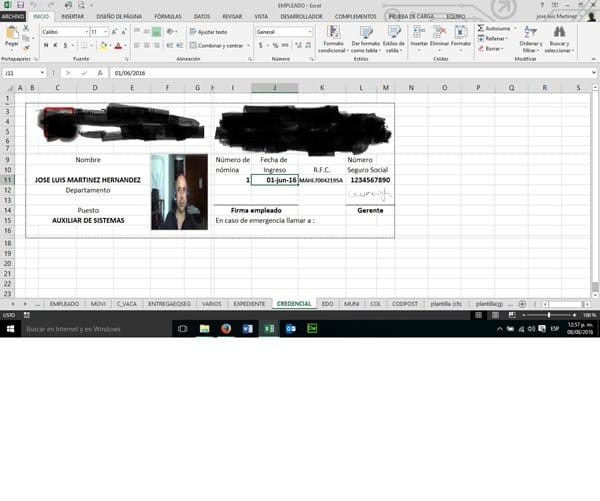This screenshot has width=600, height=501.
Task: Open the Combinar y centrar dropdown arrow
Action: coord(248,46)
